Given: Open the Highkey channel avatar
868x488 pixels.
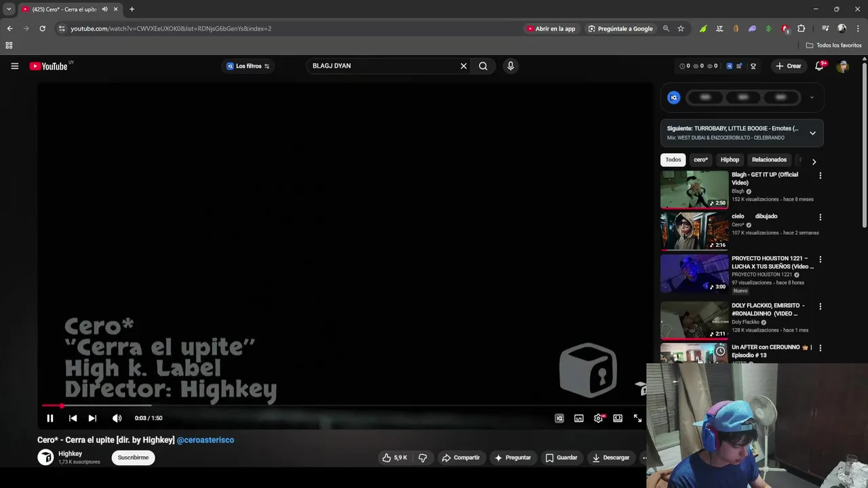Looking at the screenshot, I should tap(45, 457).
